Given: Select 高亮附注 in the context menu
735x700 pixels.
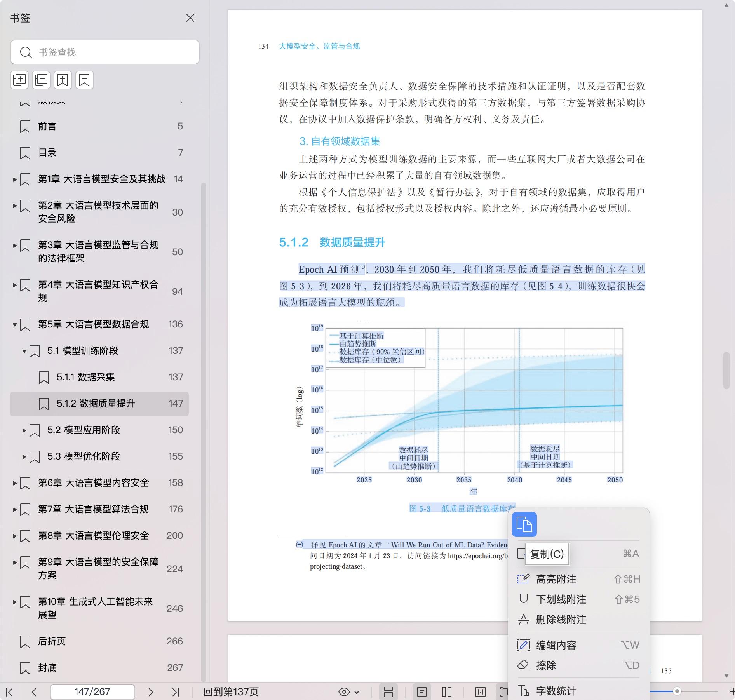Looking at the screenshot, I should (x=556, y=579).
